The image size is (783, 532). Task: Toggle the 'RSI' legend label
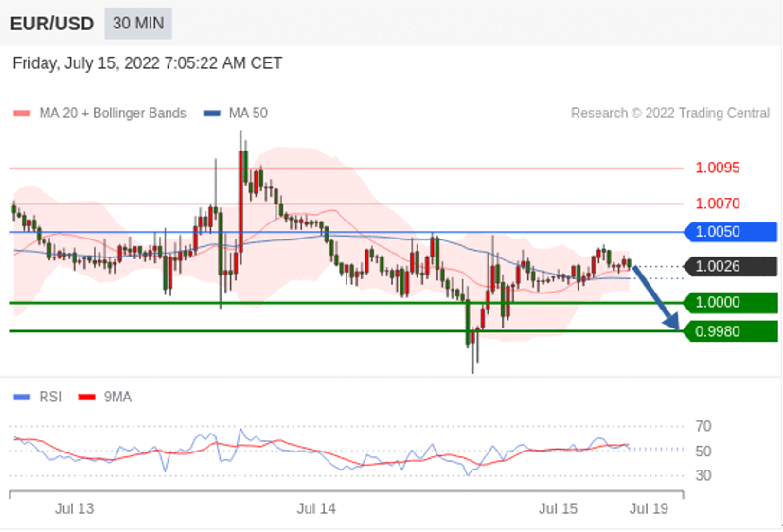[50, 398]
